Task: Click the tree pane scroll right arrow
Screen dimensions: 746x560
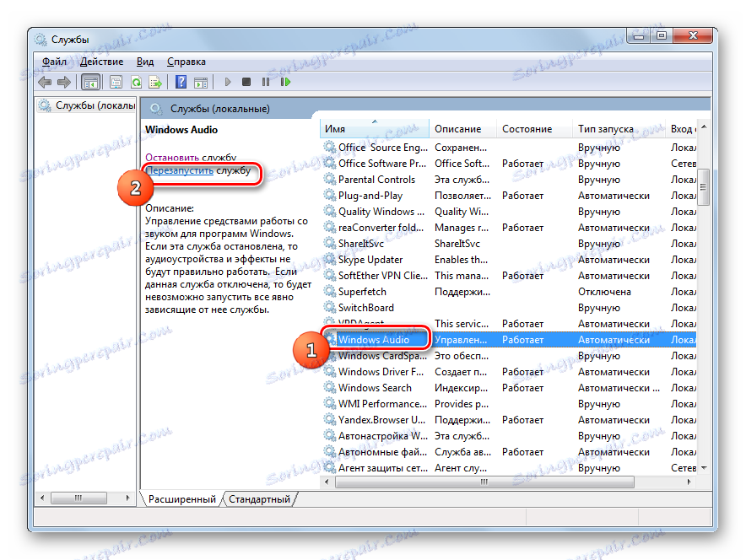Action: point(127,498)
